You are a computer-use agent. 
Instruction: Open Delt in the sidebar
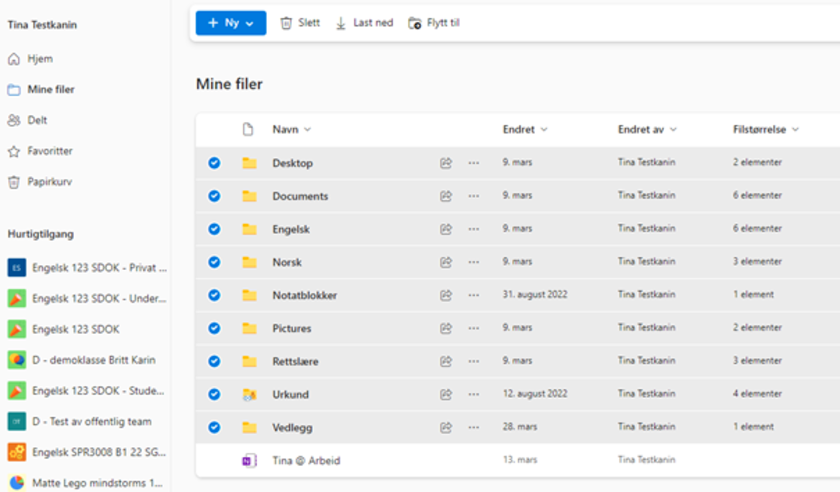point(27,120)
